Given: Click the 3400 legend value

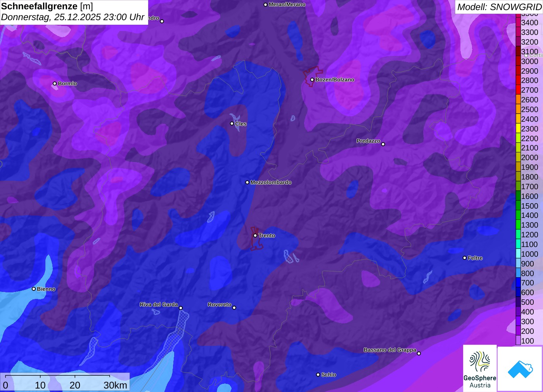Looking at the screenshot, I should [530, 22].
